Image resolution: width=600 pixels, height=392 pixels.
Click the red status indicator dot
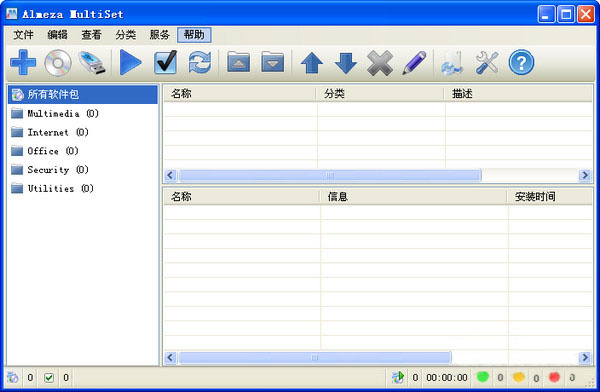pos(554,377)
